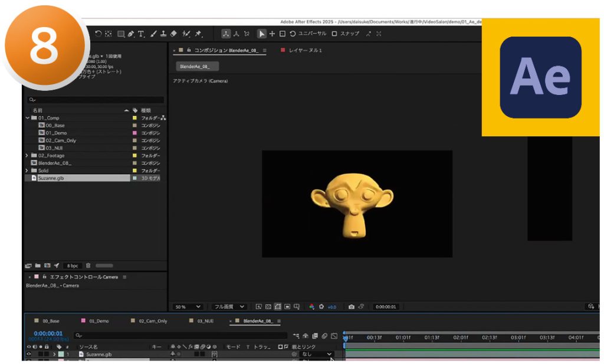Expand the 02_Footage folder
The image size is (604, 364).
click(27, 156)
